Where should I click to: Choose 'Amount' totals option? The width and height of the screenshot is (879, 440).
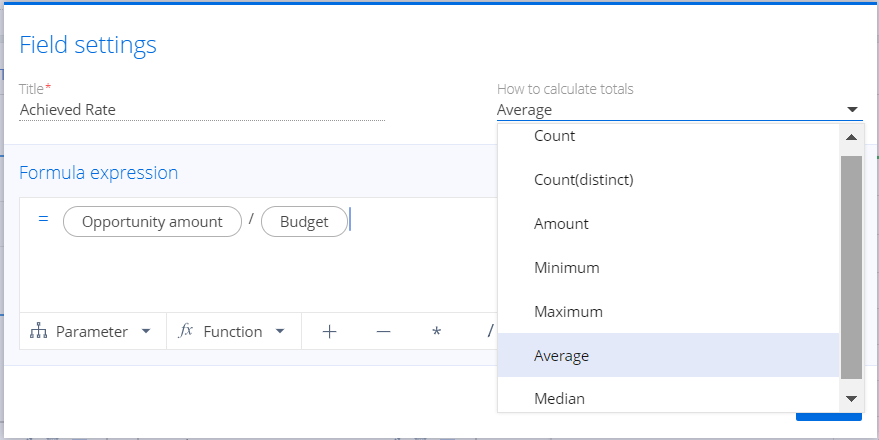point(669,224)
